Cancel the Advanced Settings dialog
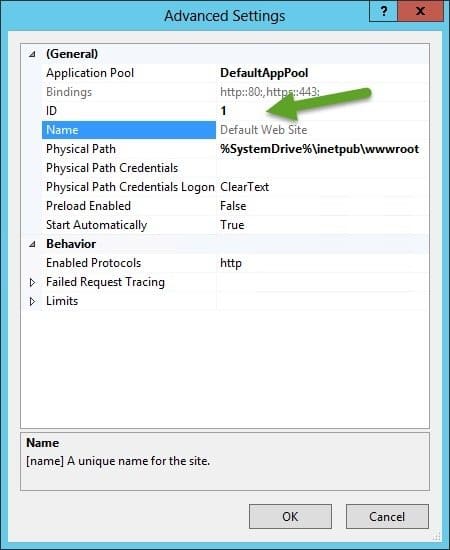 pos(387,516)
